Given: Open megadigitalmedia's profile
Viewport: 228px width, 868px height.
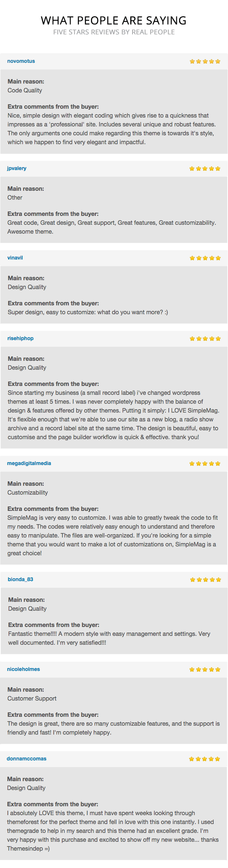Looking at the screenshot, I should click(29, 464).
